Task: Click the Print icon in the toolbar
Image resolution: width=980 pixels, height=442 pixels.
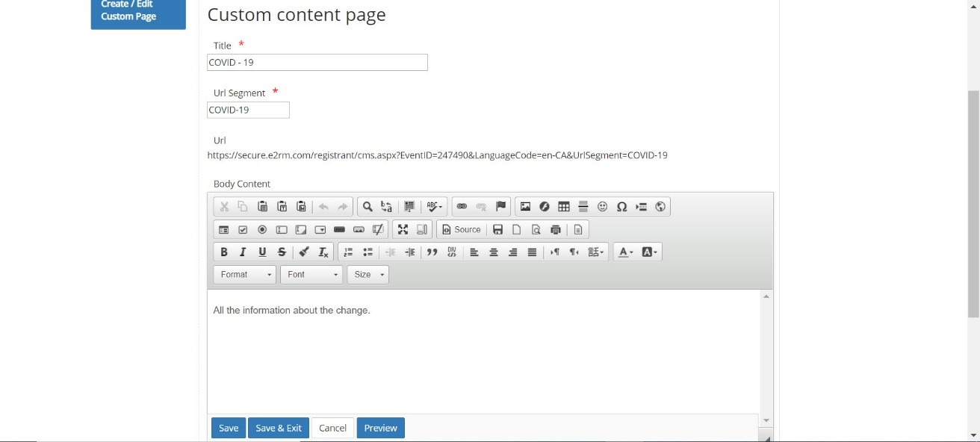Action: pos(555,229)
